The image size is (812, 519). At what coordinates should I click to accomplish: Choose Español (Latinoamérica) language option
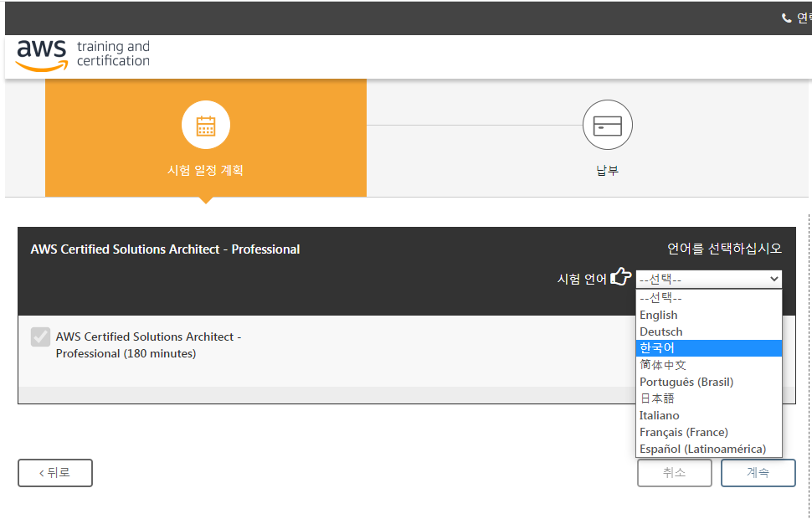tap(708, 449)
